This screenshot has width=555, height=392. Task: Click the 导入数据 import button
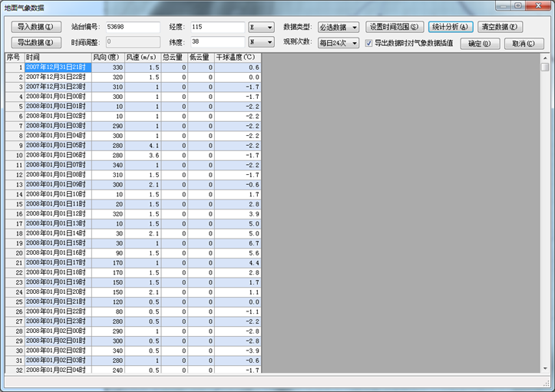[x=38, y=27]
